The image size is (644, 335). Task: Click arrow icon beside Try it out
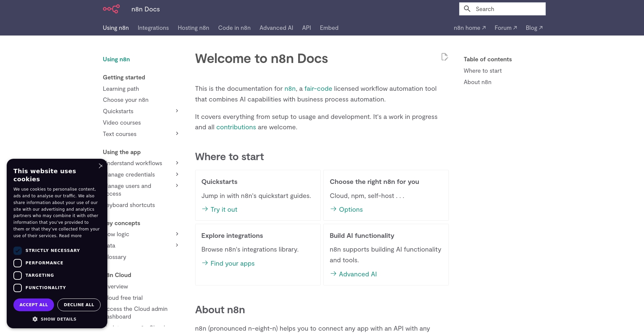(x=205, y=209)
